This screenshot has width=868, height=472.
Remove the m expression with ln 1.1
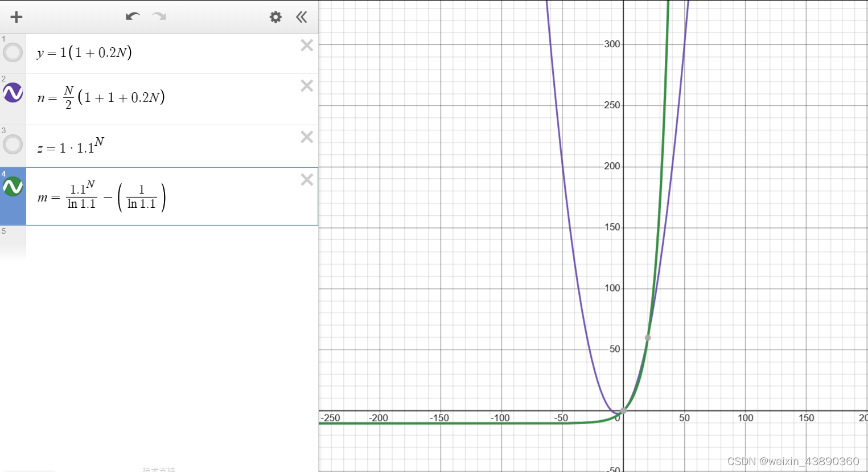pos(307,180)
